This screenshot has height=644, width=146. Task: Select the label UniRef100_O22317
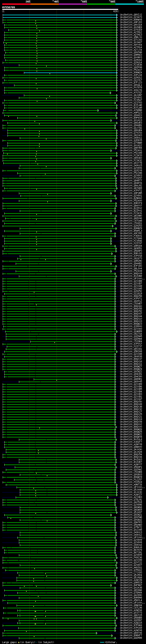(x=131, y=80)
